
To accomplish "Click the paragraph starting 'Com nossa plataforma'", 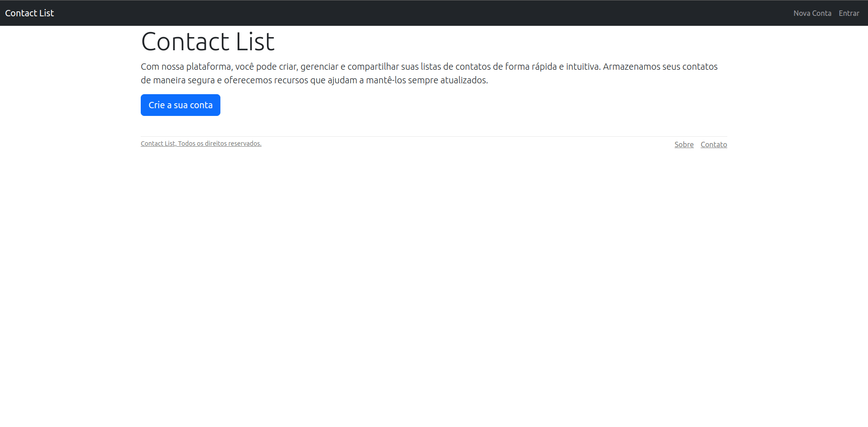I will click(x=429, y=73).
